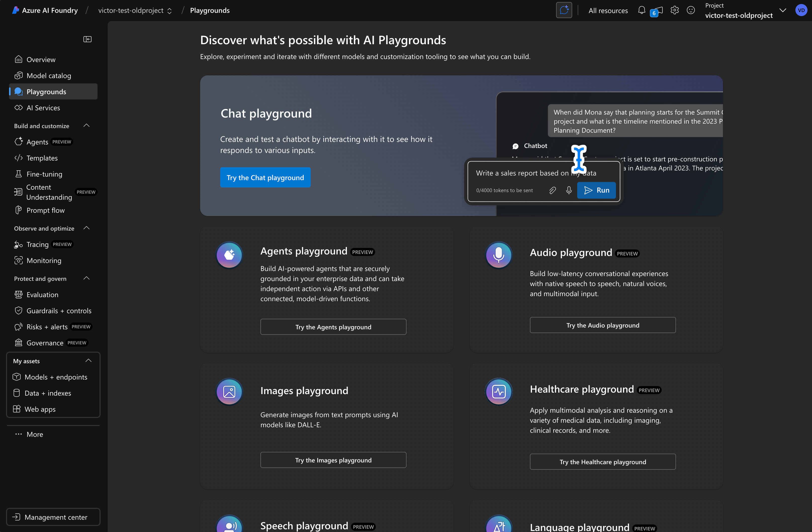This screenshot has width=812, height=532.
Task: Open the Management center
Action: 53,517
